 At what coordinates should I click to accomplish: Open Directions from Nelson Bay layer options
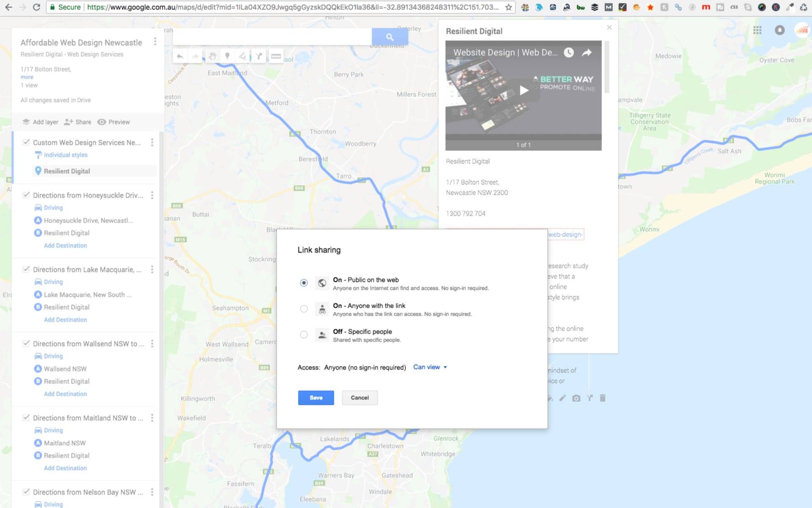152,492
